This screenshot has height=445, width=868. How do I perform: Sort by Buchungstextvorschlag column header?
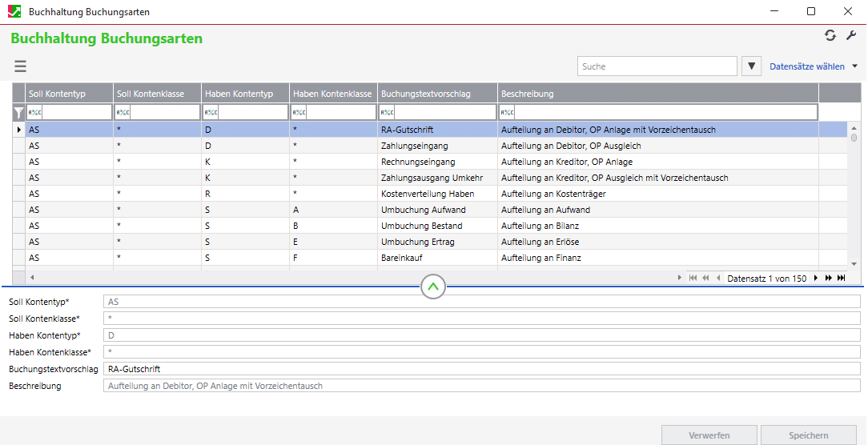[x=438, y=94]
